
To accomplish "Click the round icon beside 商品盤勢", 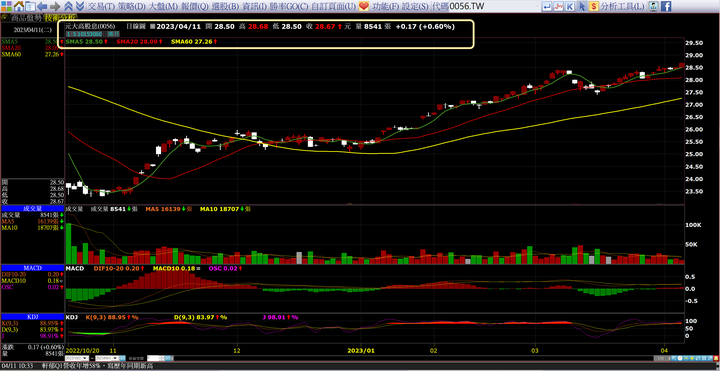I will pyautogui.click(x=4, y=17).
